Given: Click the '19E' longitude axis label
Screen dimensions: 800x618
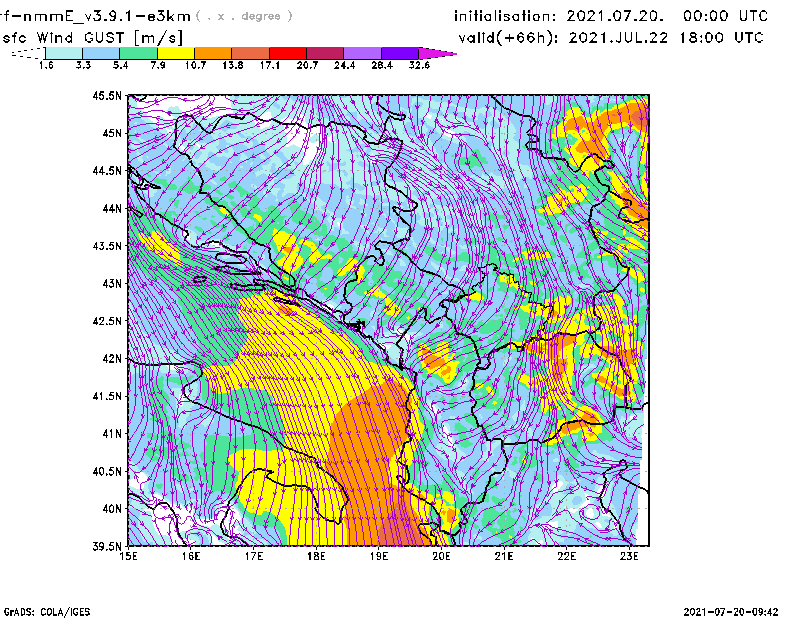Looking at the screenshot, I should [379, 556].
